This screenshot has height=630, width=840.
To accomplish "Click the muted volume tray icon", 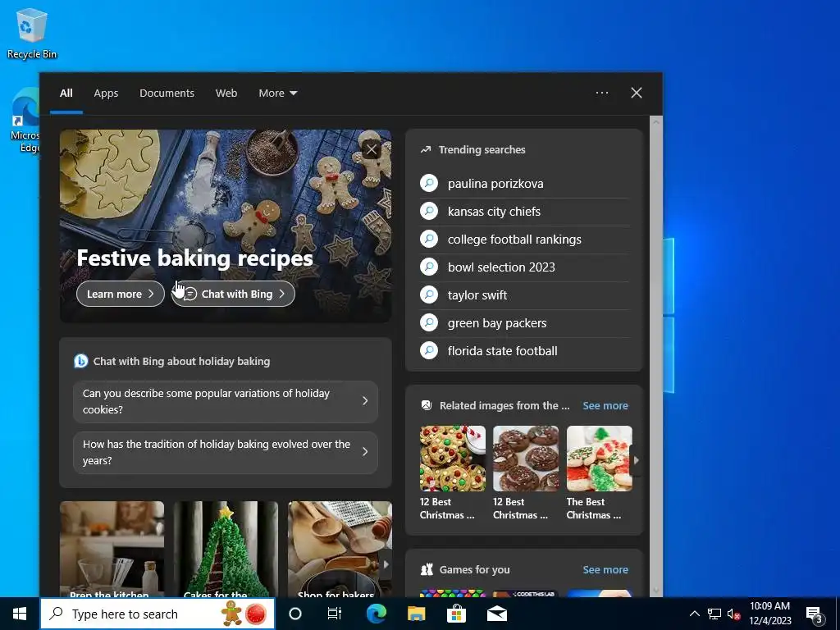I will coord(733,614).
